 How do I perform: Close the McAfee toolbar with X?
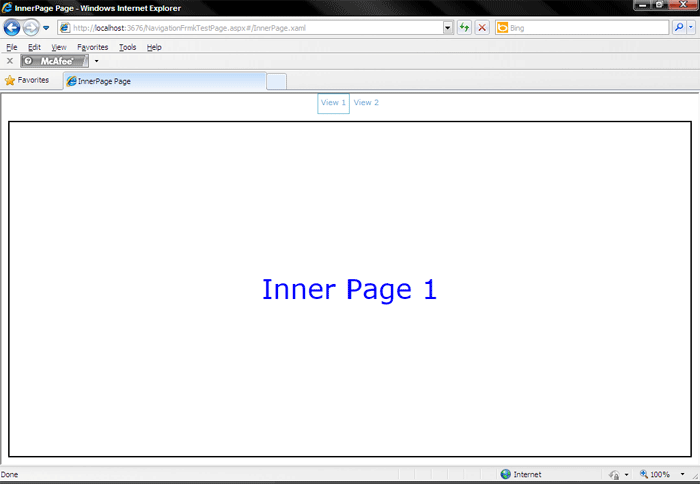[x=10, y=61]
